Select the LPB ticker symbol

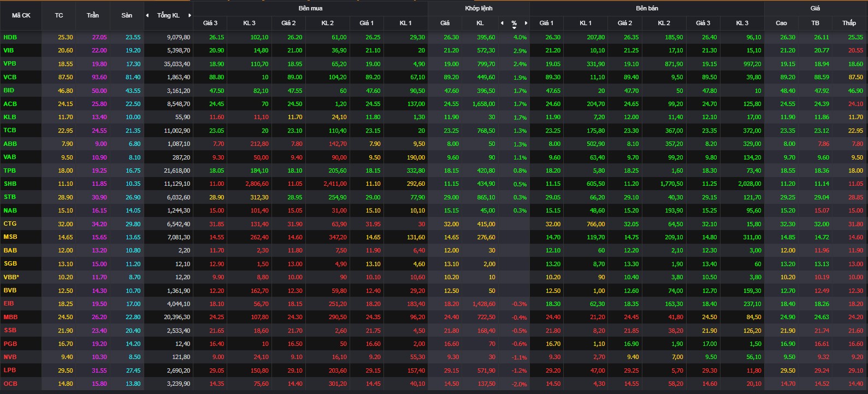click(10, 370)
